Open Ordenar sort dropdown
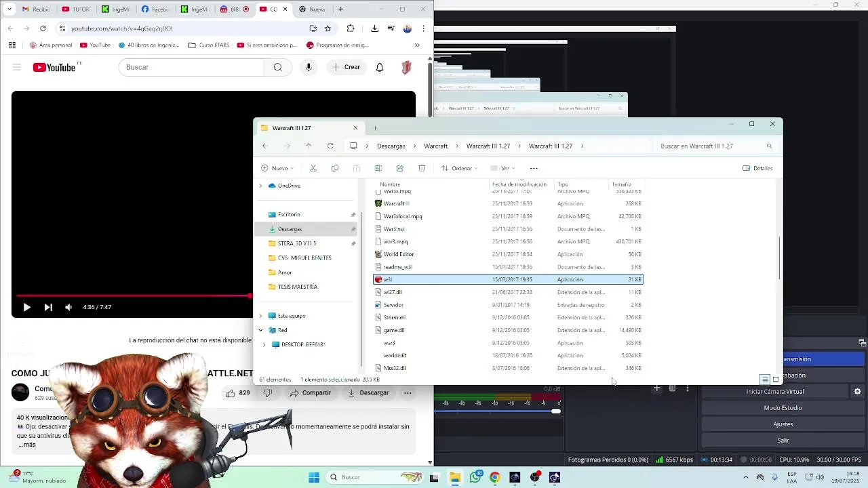The image size is (868, 488). pyautogui.click(x=459, y=168)
